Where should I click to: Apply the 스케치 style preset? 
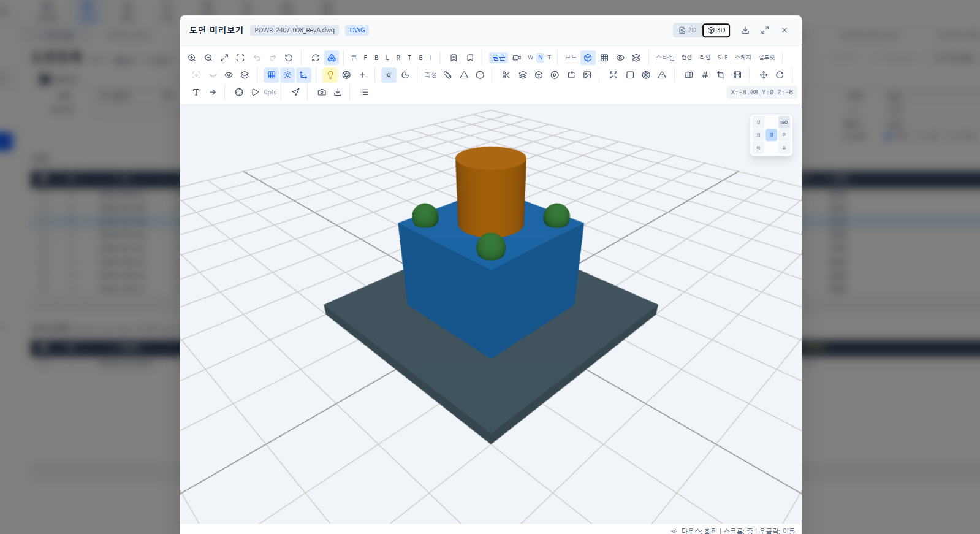743,58
